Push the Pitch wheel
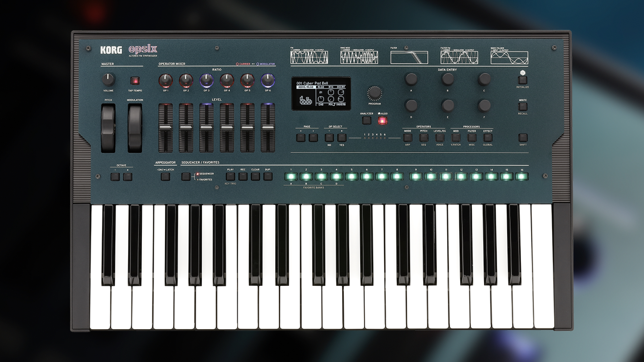The width and height of the screenshot is (644, 362). pos(108,128)
